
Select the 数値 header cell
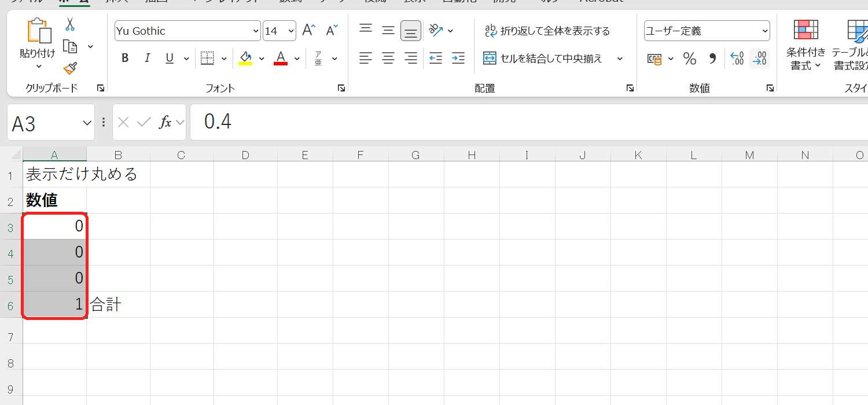54,200
